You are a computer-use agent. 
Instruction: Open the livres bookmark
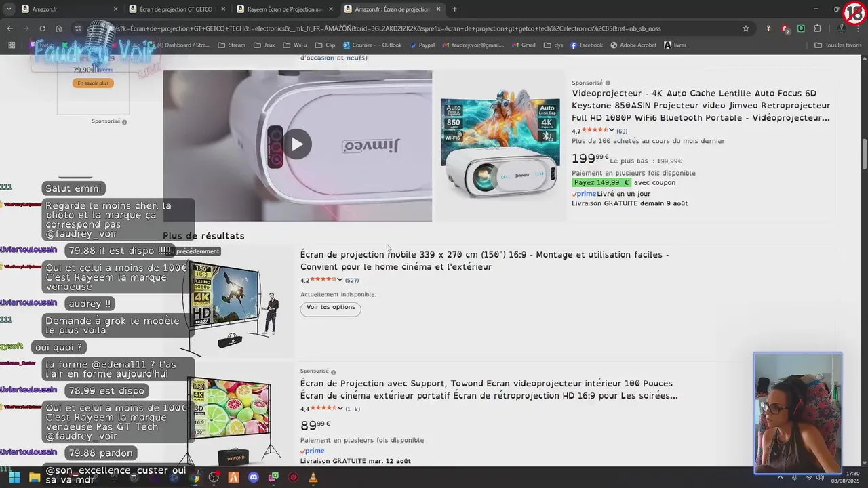coord(675,45)
